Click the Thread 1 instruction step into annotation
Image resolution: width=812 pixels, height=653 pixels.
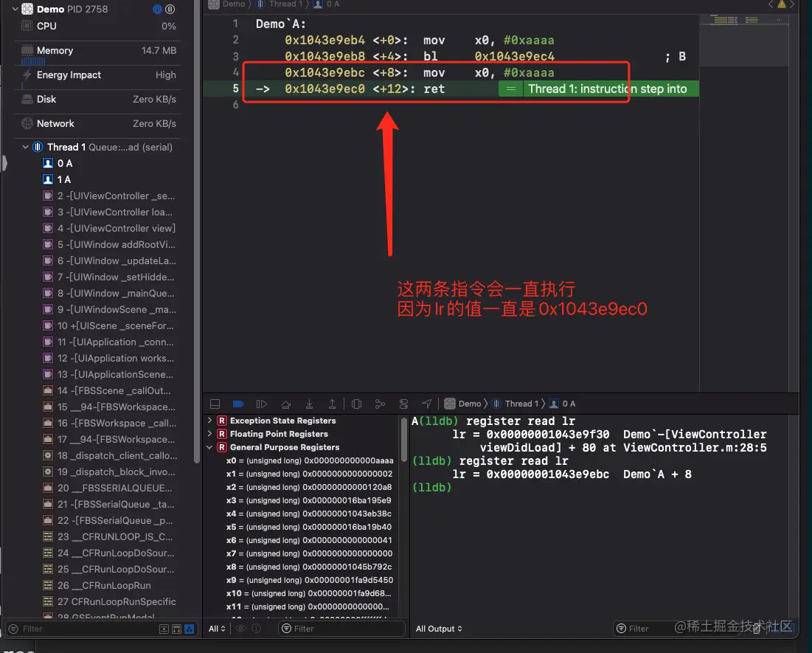point(599,89)
